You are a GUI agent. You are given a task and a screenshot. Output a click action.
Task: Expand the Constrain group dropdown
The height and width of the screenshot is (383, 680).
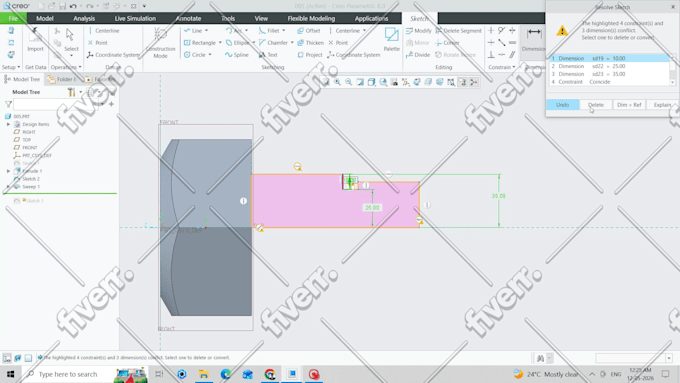pos(502,67)
